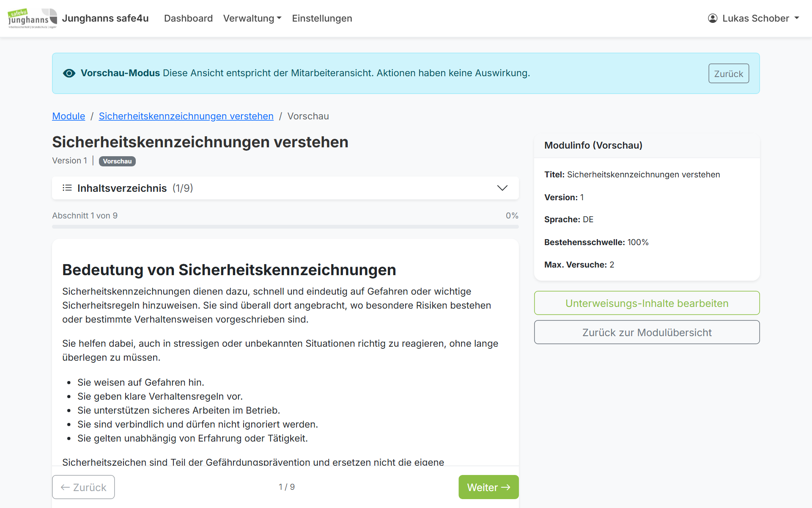This screenshot has height=508, width=812.
Task: Click the list icon beside Inhaltsverzeichnis
Action: [x=67, y=188]
